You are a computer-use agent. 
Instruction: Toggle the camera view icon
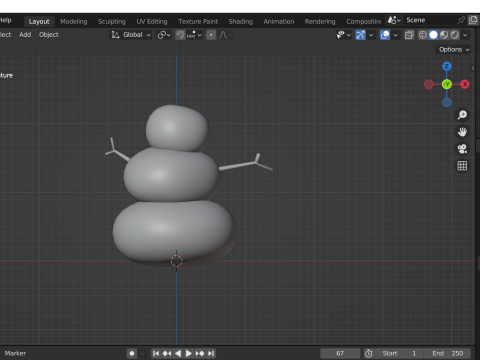pos(462,149)
